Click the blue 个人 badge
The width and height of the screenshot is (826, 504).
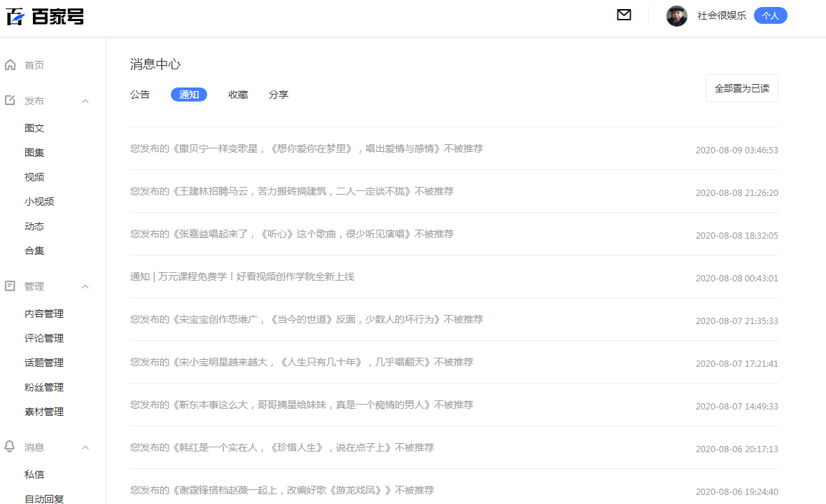(770, 16)
